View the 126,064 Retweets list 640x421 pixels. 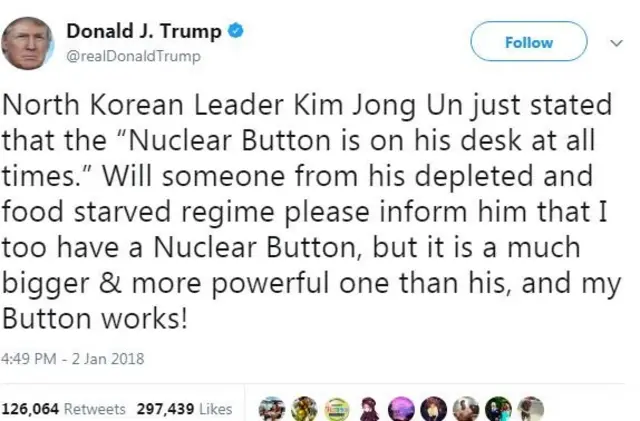pos(64,409)
